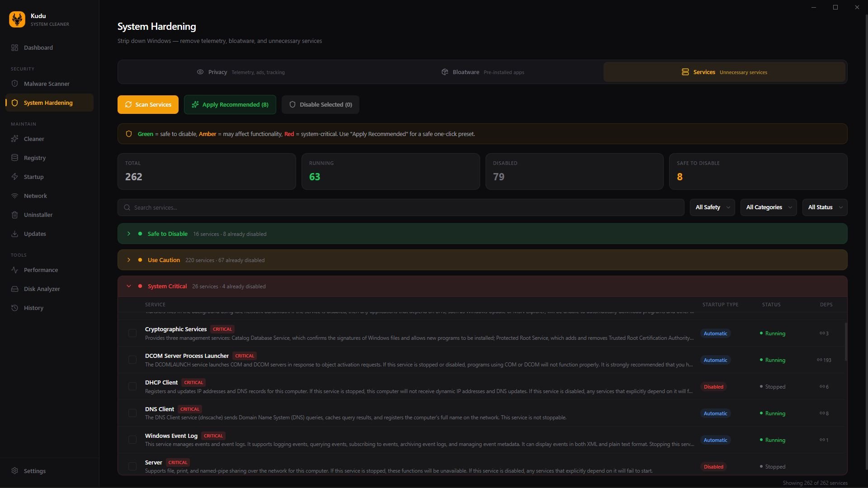
Task: Click the Disk Analyzer drive icon
Action: [x=14, y=289]
